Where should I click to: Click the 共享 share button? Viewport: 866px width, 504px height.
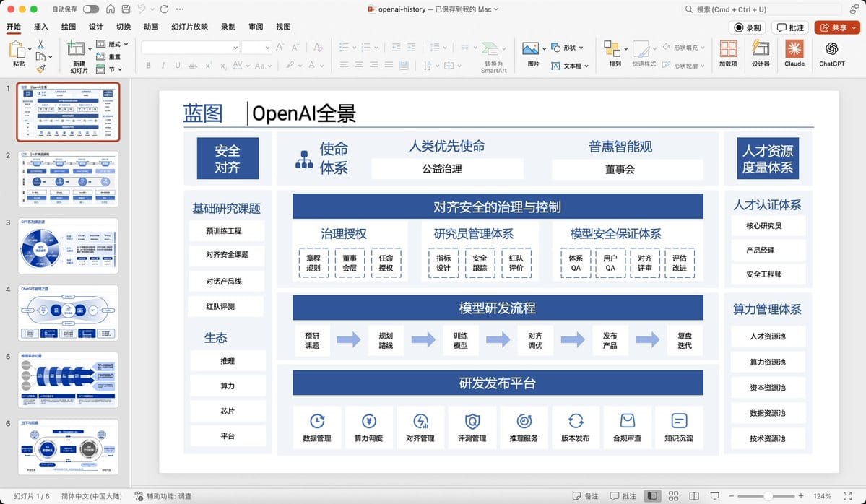[x=836, y=27]
